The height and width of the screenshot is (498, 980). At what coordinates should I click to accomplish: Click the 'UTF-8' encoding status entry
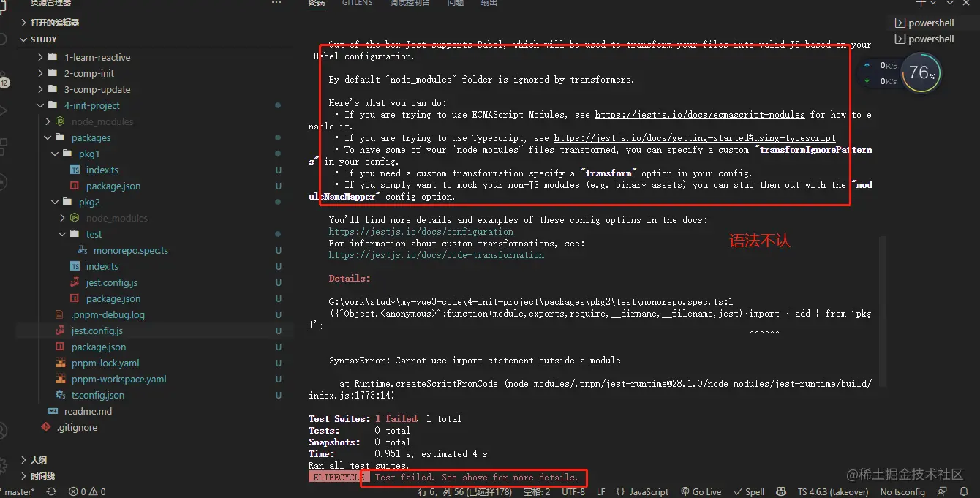point(573,492)
